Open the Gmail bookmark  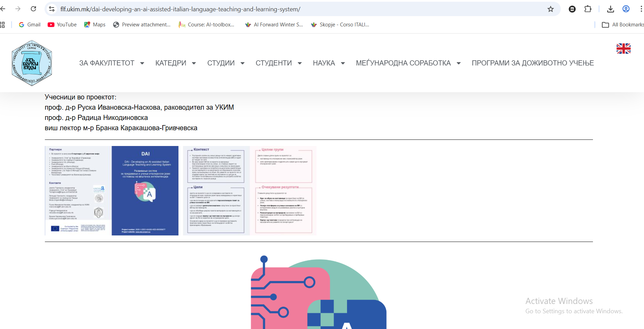(29, 25)
